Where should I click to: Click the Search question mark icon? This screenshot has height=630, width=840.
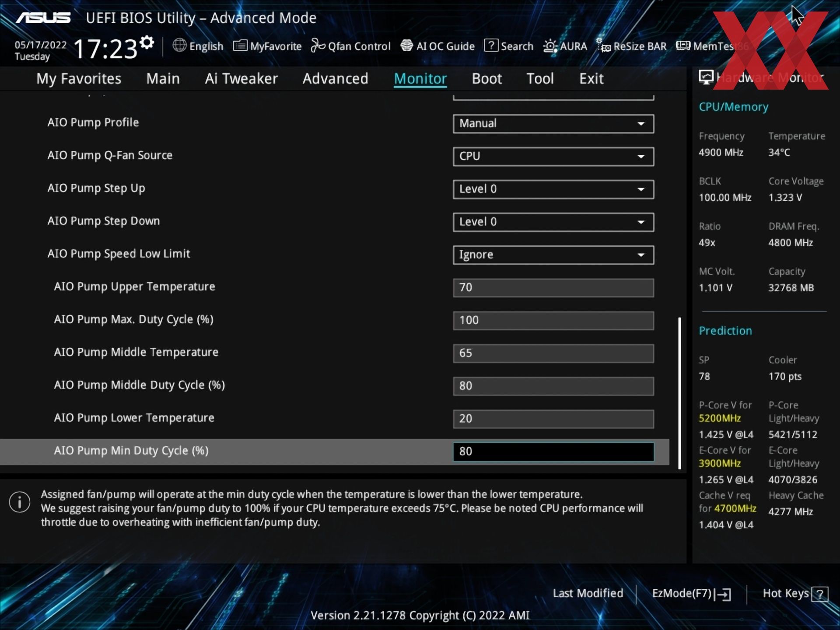coord(491,45)
